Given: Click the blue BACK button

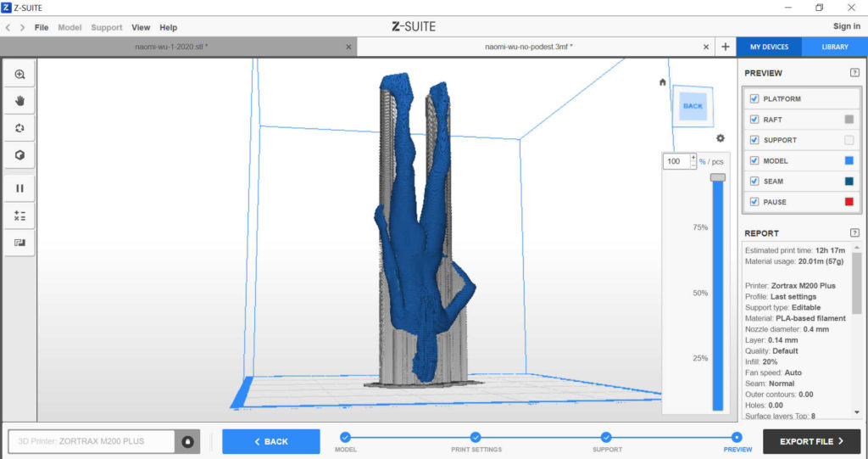Looking at the screenshot, I should click(x=271, y=441).
